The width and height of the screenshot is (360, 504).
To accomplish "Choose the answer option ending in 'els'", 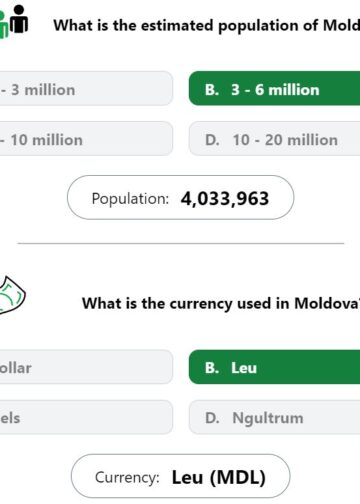I will (x=86, y=417).
